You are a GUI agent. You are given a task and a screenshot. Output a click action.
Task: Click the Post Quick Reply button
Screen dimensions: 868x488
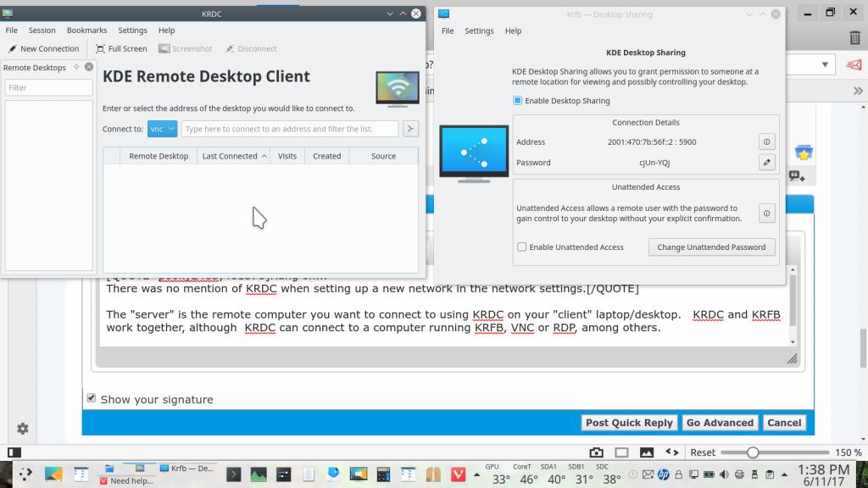coord(629,423)
